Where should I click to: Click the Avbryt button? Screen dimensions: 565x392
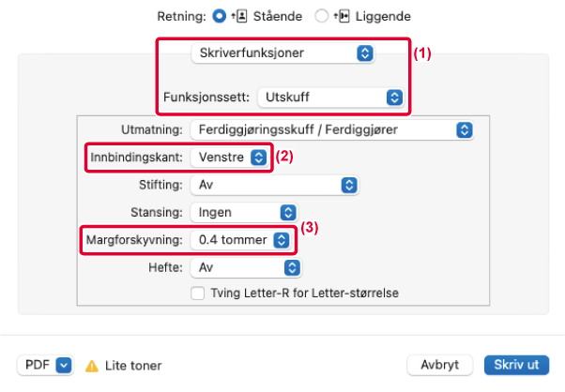click(x=439, y=365)
